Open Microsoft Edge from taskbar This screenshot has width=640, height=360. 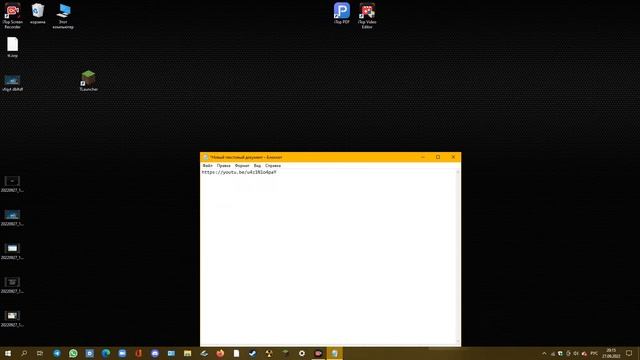pyautogui.click(x=106, y=353)
